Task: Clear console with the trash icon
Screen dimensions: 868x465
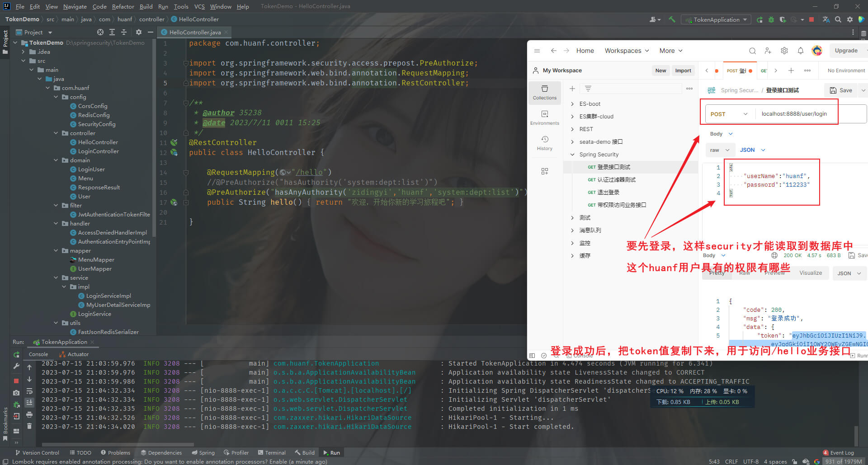Action: (29, 426)
